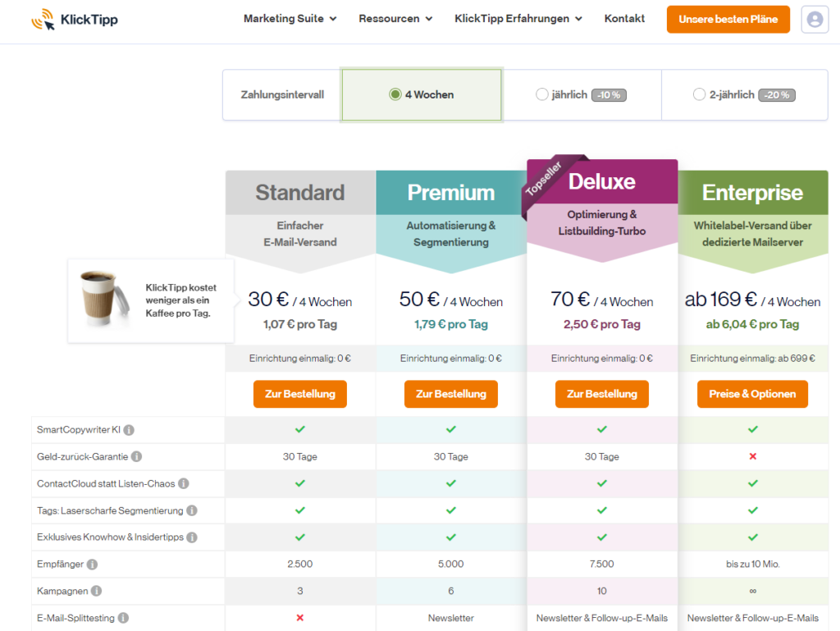Screen dimensions: 840x631
Task: Expand the Ressourcen menu
Action: pyautogui.click(x=395, y=19)
